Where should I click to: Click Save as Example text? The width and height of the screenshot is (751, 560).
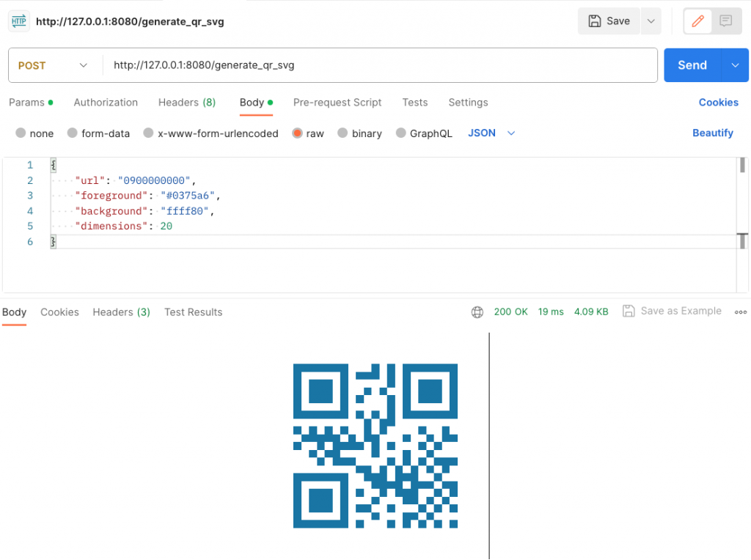pos(681,311)
